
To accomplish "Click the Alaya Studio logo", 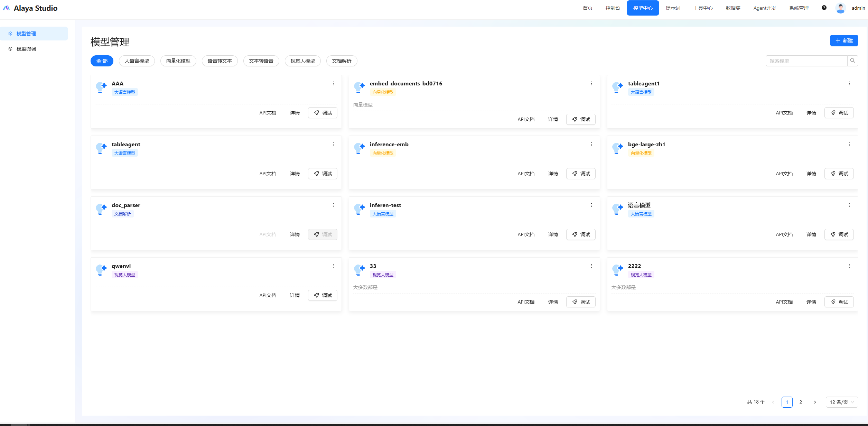I will [30, 8].
